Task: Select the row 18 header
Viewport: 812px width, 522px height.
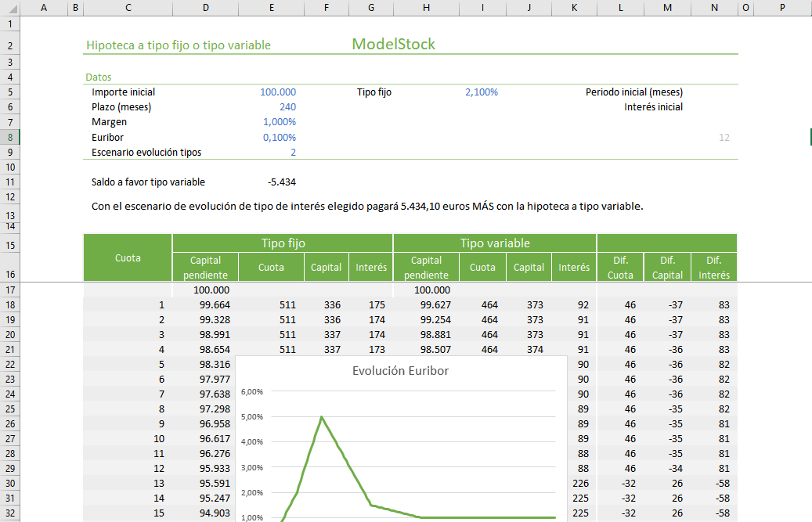Action: pos(9,304)
